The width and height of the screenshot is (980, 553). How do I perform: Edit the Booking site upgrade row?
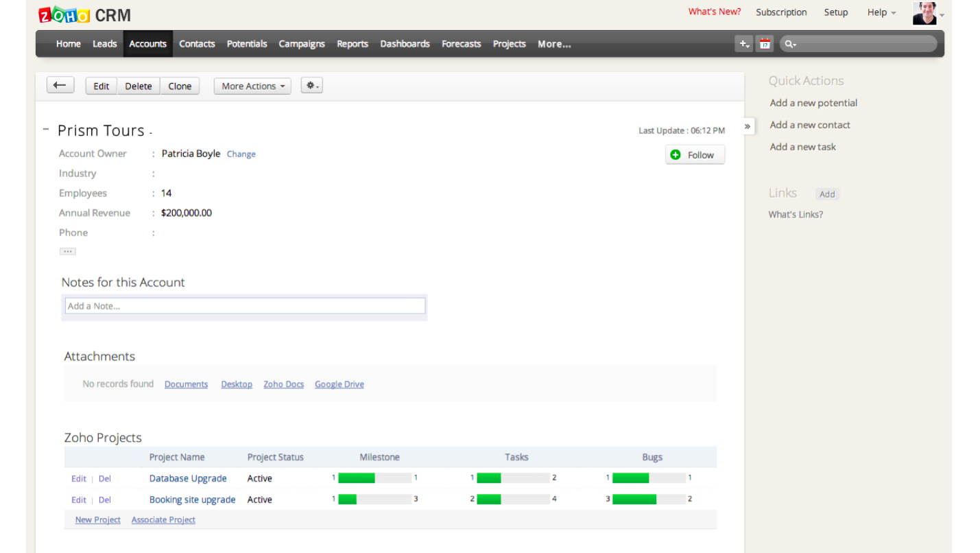point(79,500)
